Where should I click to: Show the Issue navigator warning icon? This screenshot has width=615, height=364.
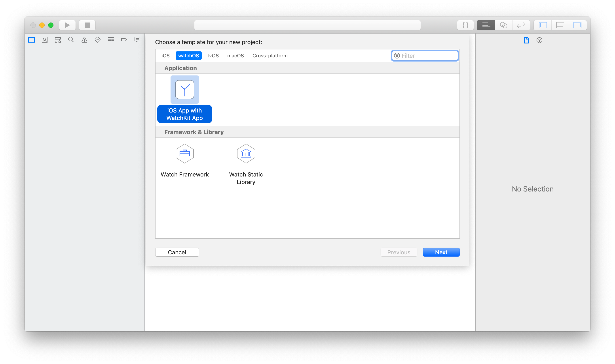coord(84,40)
